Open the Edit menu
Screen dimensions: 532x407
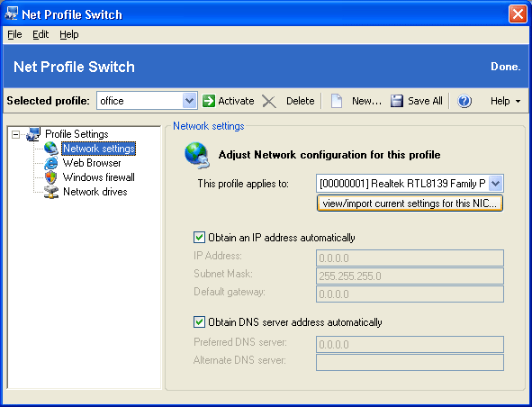click(x=41, y=34)
